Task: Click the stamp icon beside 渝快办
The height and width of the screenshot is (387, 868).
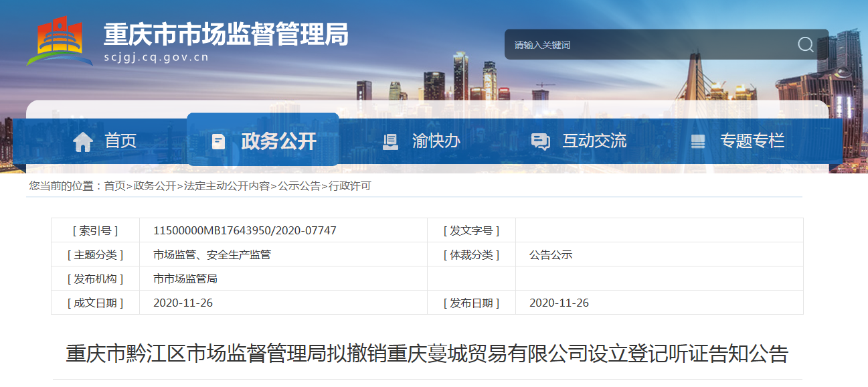Action: [x=390, y=141]
